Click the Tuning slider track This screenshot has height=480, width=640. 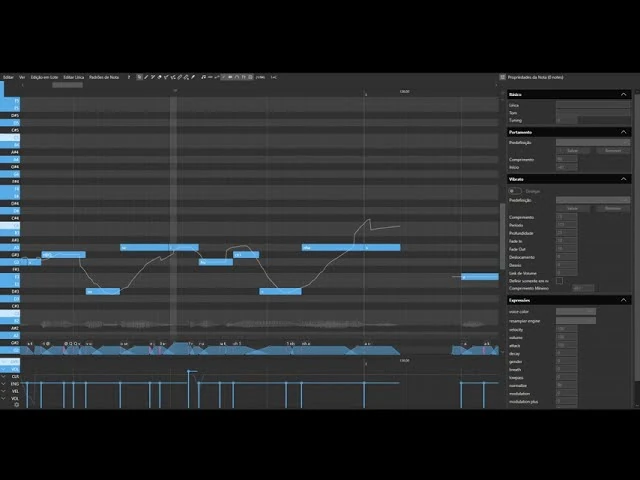[604, 120]
